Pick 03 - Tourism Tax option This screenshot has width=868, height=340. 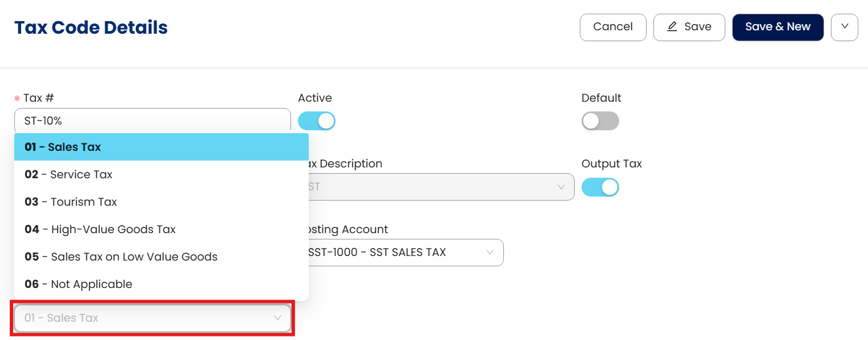[161, 202]
